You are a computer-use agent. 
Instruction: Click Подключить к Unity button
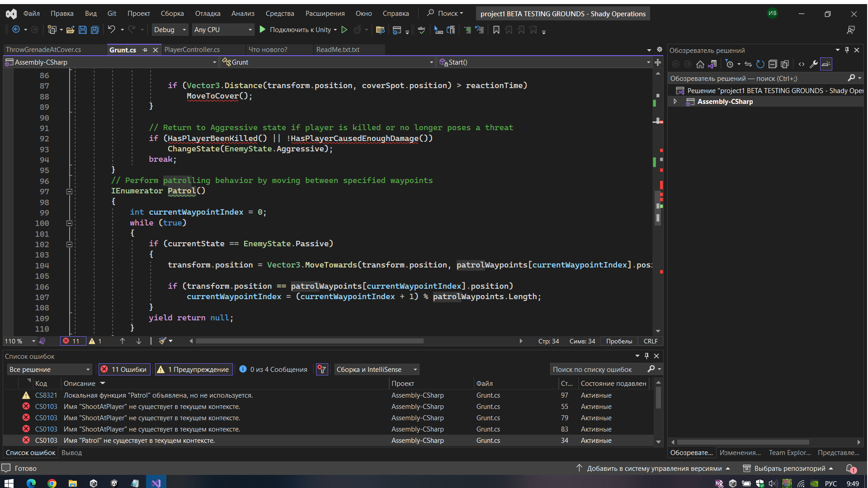coord(299,30)
